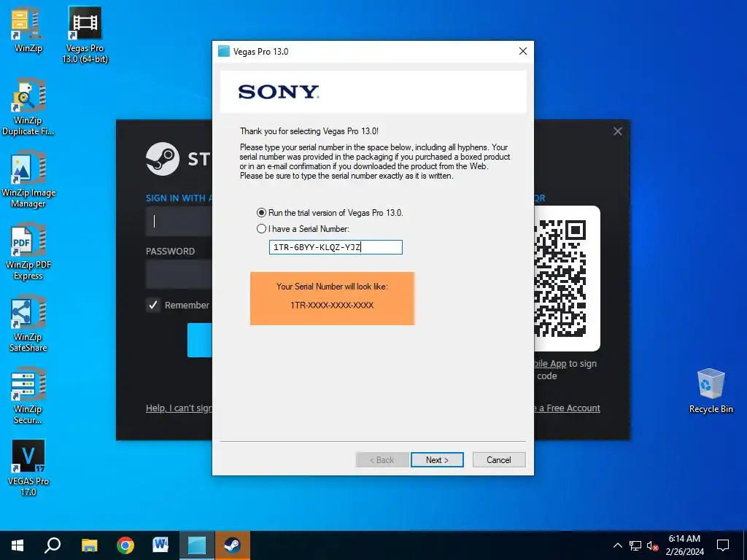Open WinZip Secure Backup shortcut

pos(28,396)
